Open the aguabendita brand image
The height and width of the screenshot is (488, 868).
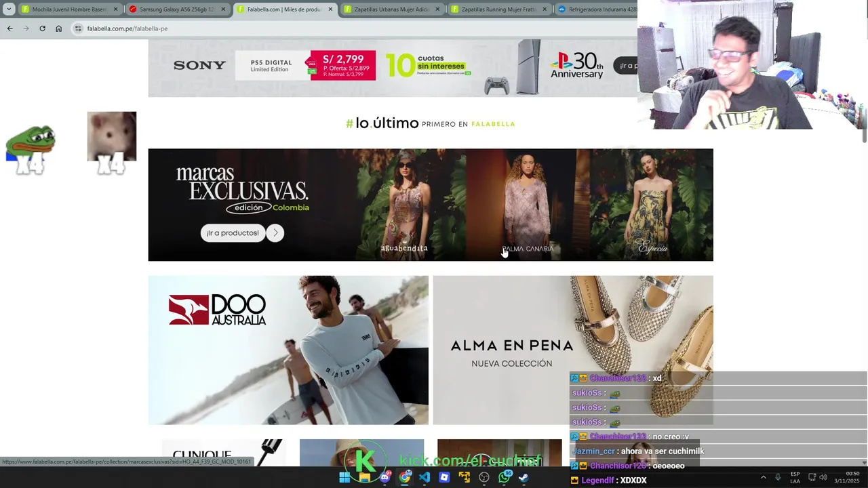pos(404,205)
